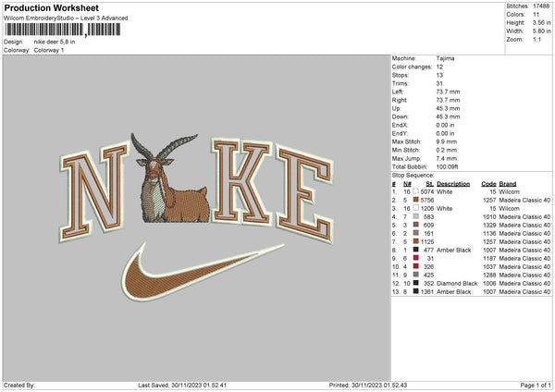Image resolution: width=555 pixels, height=392 pixels.
Task: Select the Max Stitch value 9.9 mm
Action: coord(447,141)
